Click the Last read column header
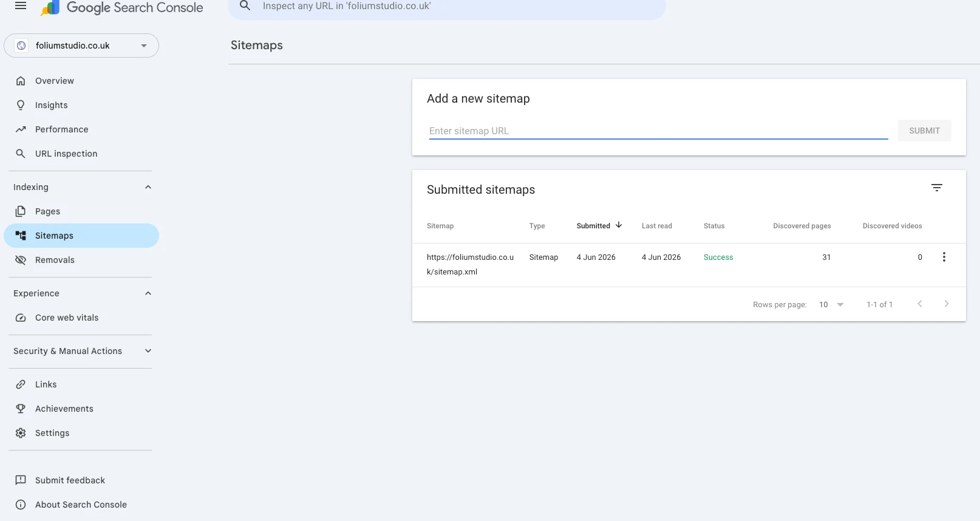The height and width of the screenshot is (521, 980). tap(656, 226)
